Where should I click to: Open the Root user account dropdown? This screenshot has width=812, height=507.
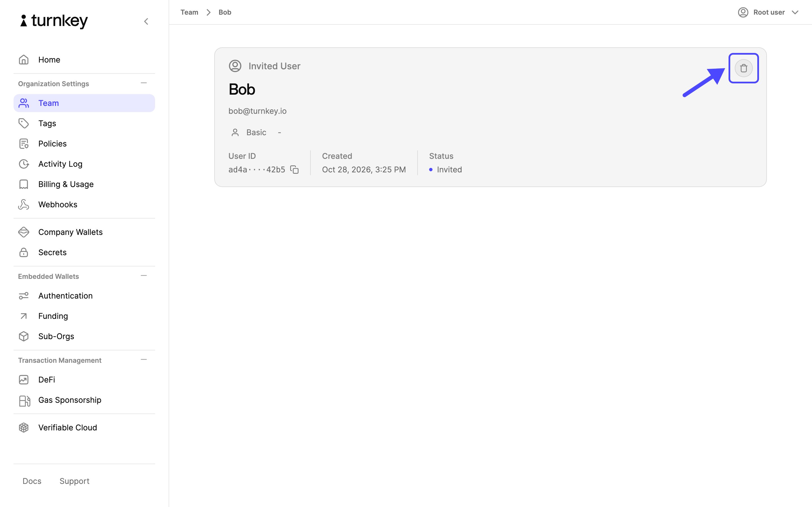[768, 12]
